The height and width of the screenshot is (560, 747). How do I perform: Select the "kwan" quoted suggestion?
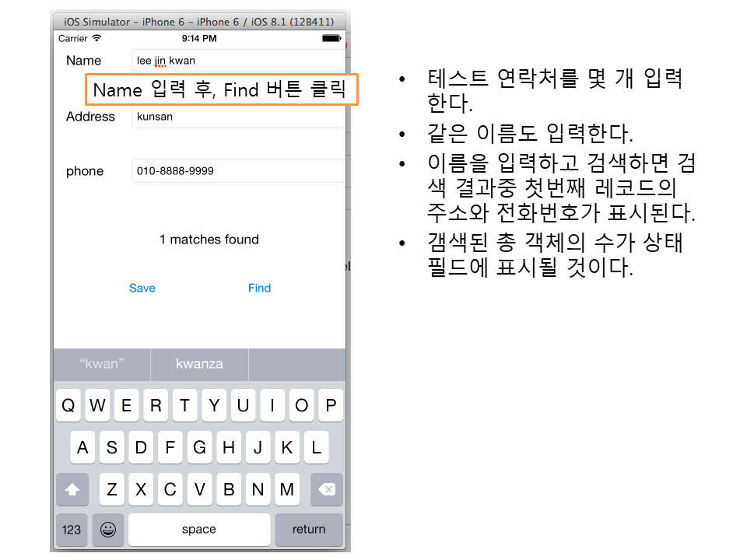[x=102, y=364]
